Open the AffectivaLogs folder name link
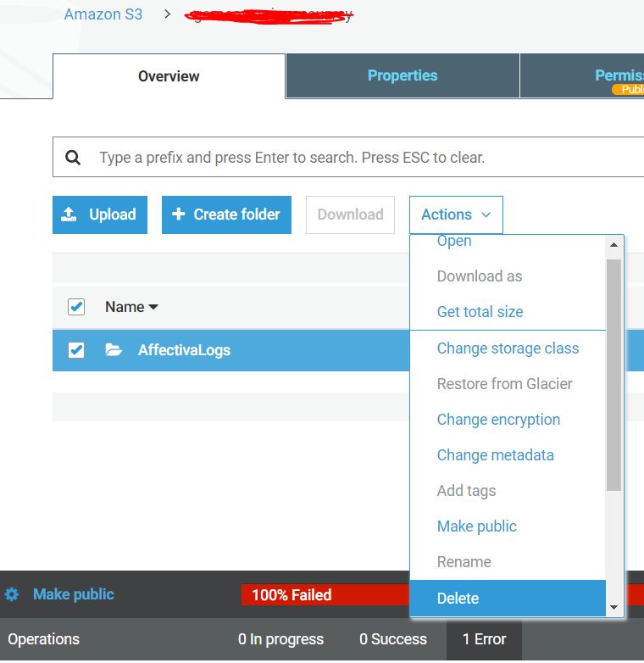This screenshot has height=663, width=644. [184, 350]
